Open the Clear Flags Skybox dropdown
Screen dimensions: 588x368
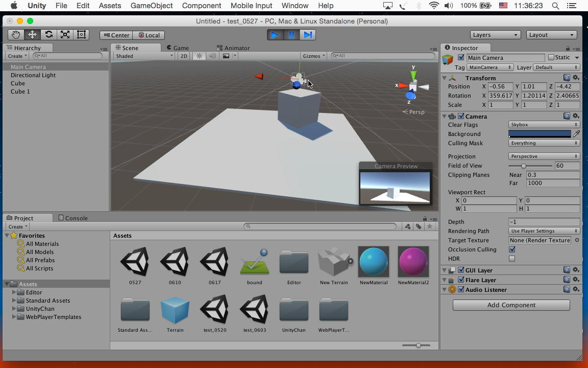tap(544, 125)
